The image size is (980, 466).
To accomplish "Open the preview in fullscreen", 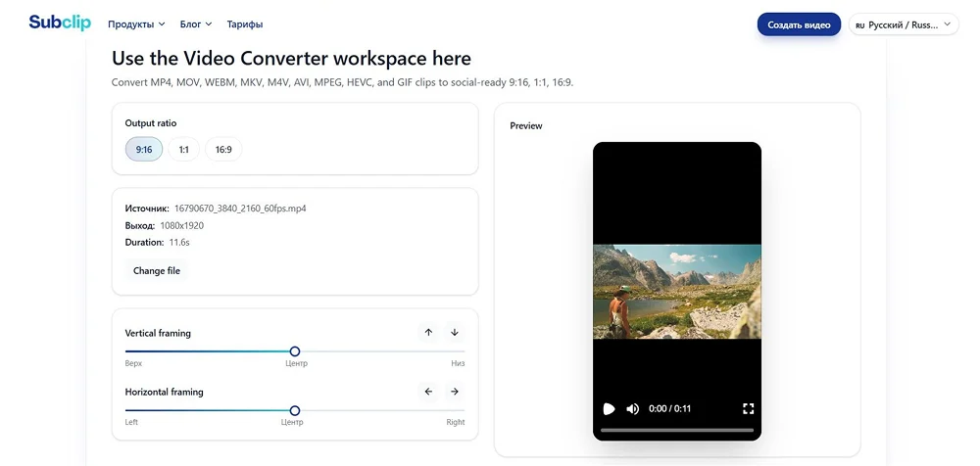I will tap(748, 408).
